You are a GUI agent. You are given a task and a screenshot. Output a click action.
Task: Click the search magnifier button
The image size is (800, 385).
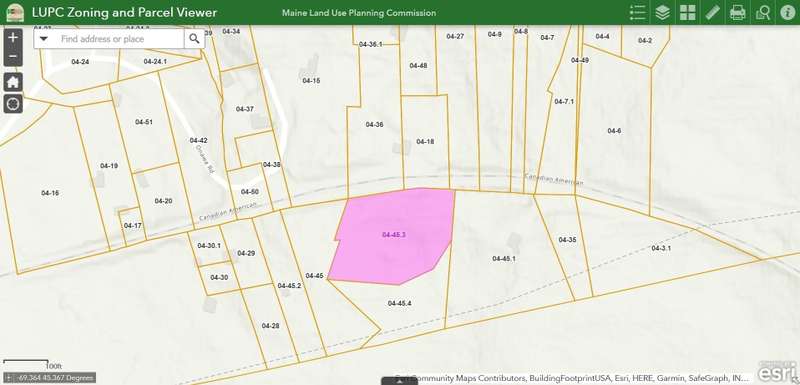[194, 39]
